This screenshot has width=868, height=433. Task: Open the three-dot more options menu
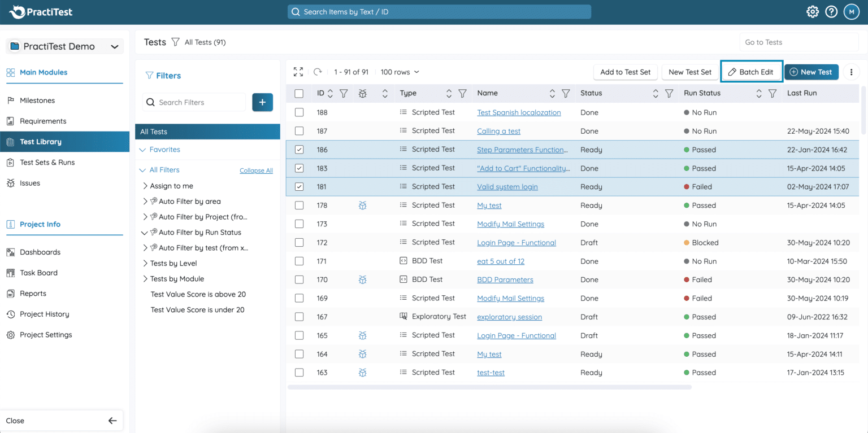pyautogui.click(x=851, y=72)
